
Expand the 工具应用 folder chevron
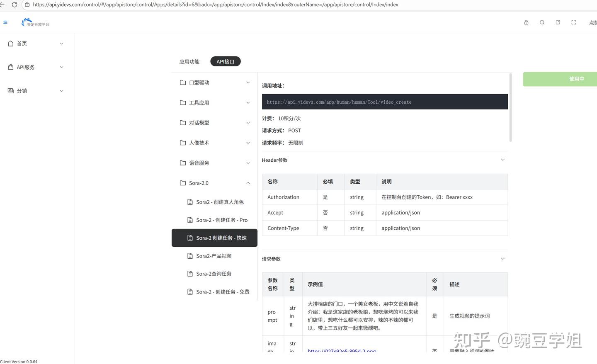click(248, 102)
